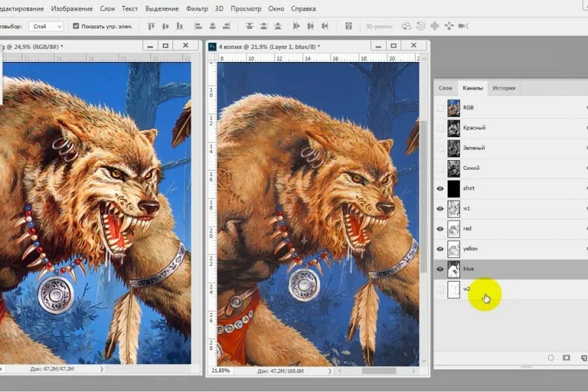Click the 21,85% zoom field
Image resolution: width=588 pixels, height=392 pixels.
(221, 370)
